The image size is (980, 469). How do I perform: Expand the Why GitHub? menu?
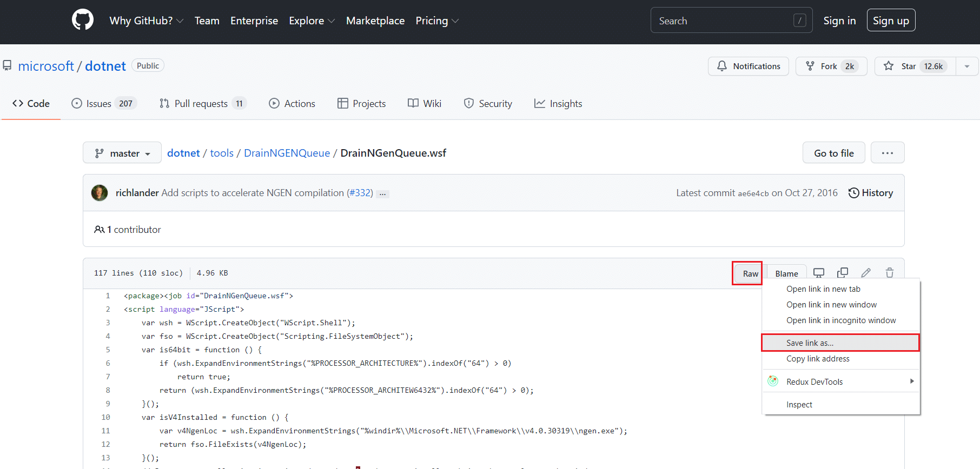[146, 21]
